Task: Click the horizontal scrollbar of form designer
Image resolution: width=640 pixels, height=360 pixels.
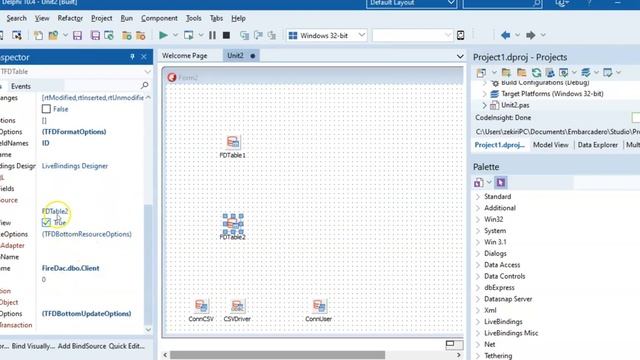Action: pos(278,355)
